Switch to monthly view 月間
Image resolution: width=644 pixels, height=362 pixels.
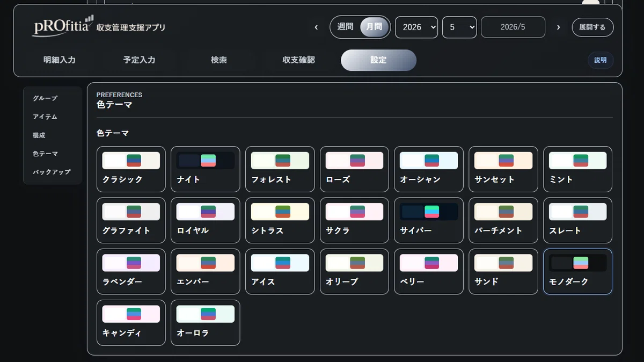coord(374,27)
